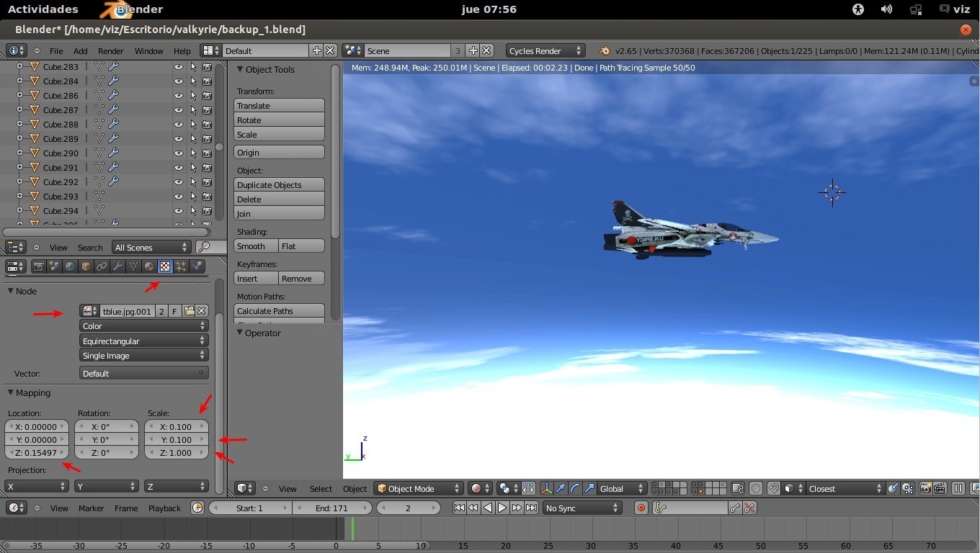Open the Render properties tab (camera icon)
Viewport: 980px width, 553px height.
(39, 266)
